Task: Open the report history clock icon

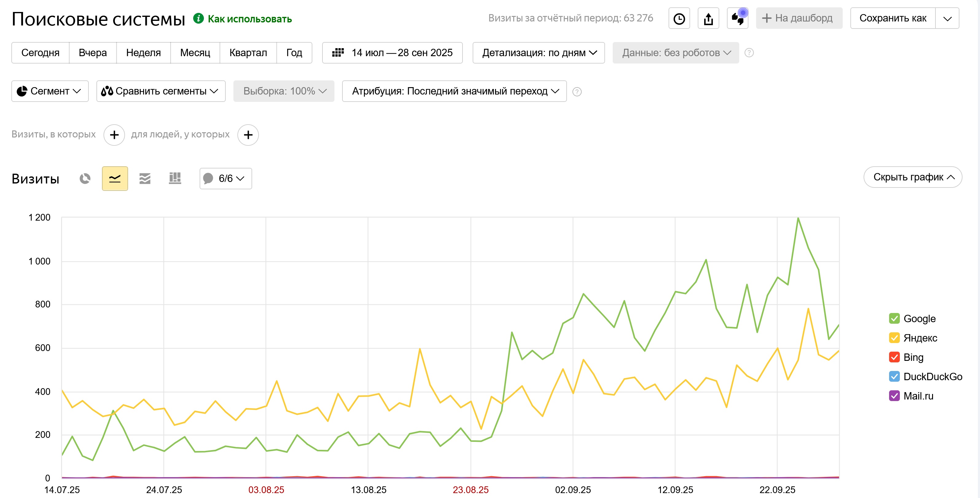Action: [679, 18]
